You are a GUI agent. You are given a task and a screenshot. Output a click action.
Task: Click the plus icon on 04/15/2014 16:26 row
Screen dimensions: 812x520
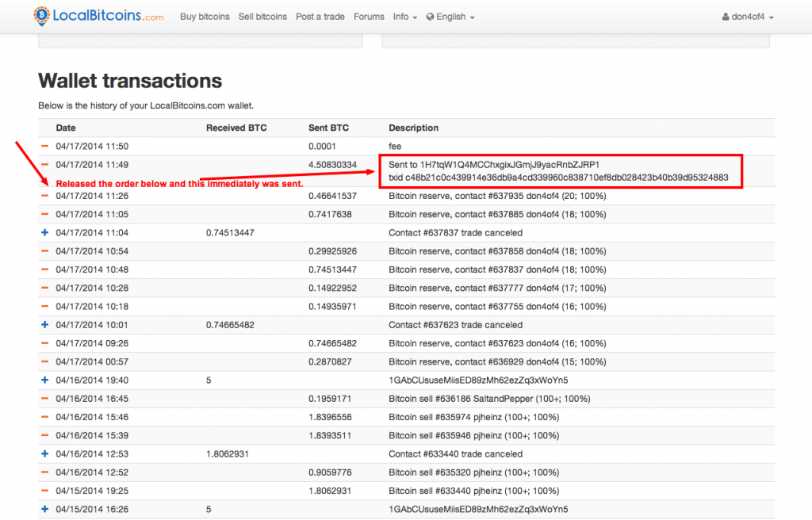click(x=44, y=509)
